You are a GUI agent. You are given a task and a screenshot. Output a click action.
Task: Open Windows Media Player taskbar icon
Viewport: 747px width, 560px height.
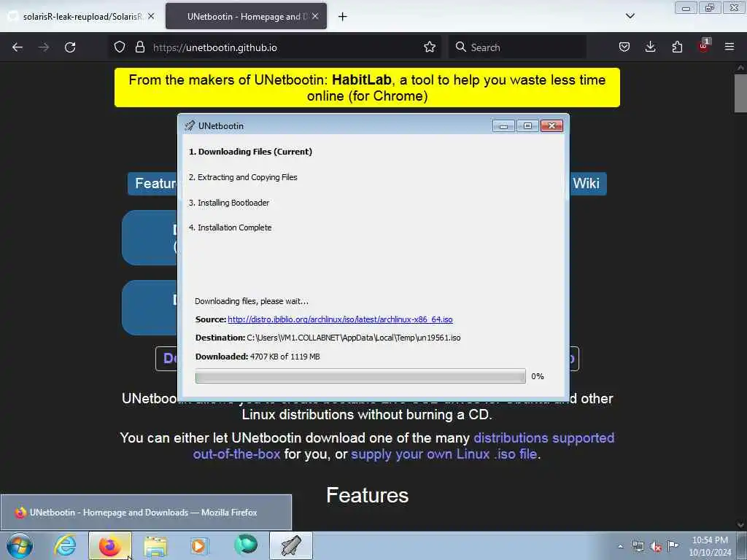pos(200,545)
